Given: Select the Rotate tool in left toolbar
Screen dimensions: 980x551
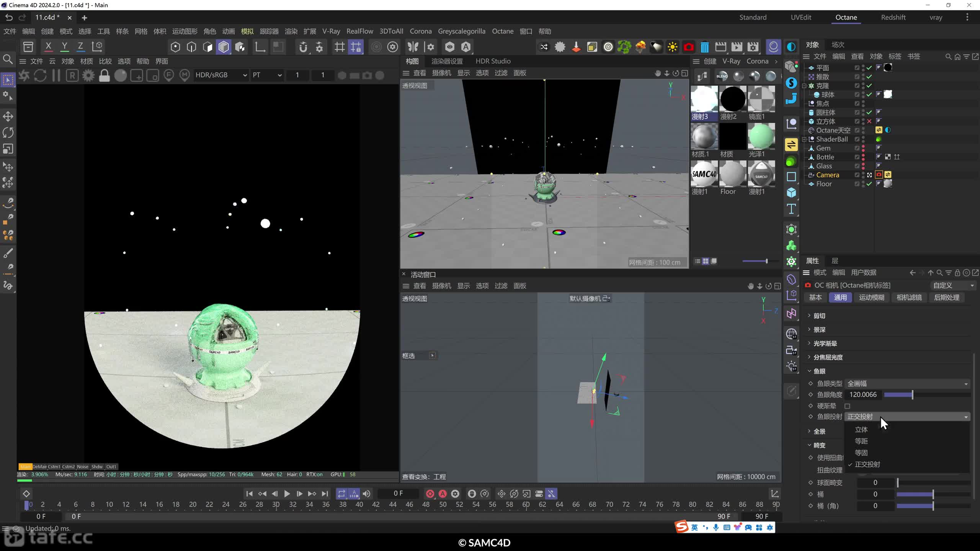Looking at the screenshot, I should coord(8,133).
